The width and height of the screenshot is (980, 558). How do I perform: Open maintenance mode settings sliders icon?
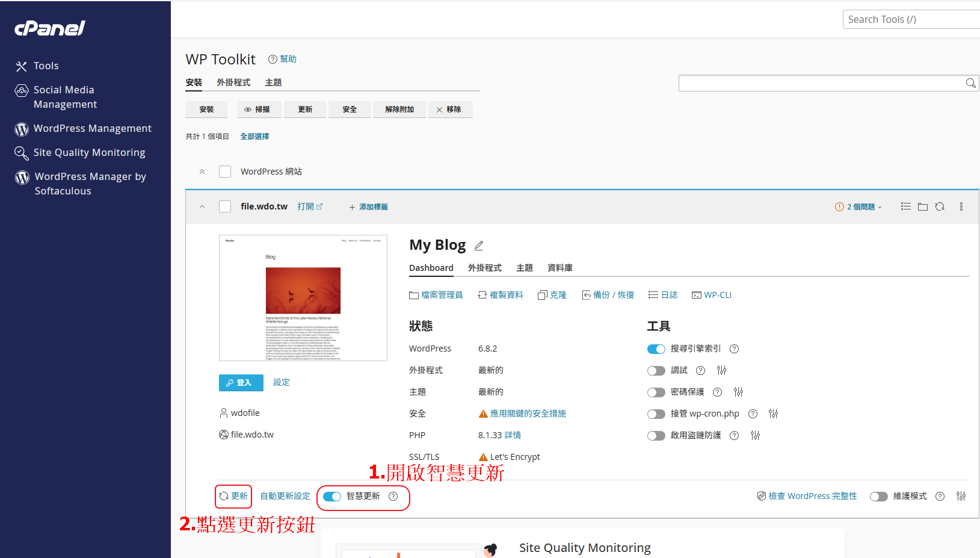tap(961, 496)
